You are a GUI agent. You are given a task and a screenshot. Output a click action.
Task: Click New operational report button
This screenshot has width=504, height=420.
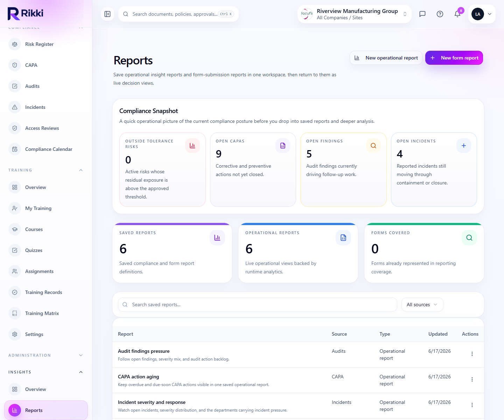(x=386, y=58)
